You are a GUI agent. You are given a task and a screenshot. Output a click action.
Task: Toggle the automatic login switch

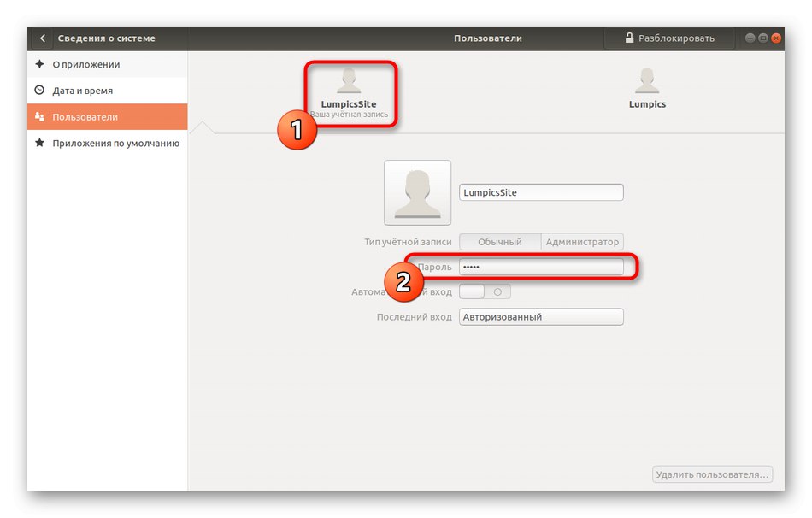coord(485,291)
